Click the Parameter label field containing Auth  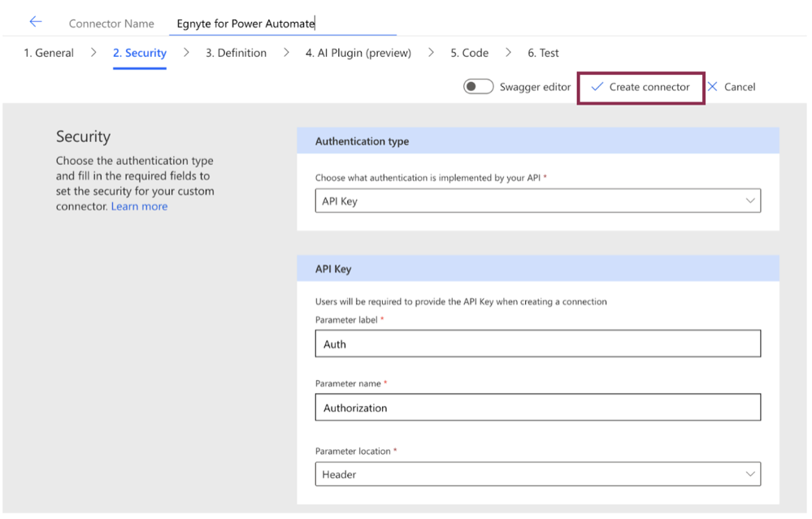click(537, 344)
